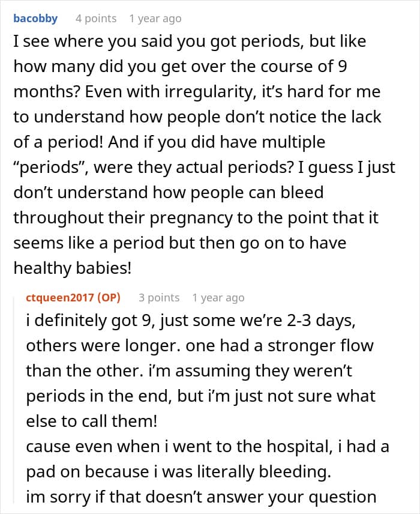Click the 3 points score on ctqueen2017's reply
Image resolution: width=420 pixels, height=514 pixels.
(159, 297)
